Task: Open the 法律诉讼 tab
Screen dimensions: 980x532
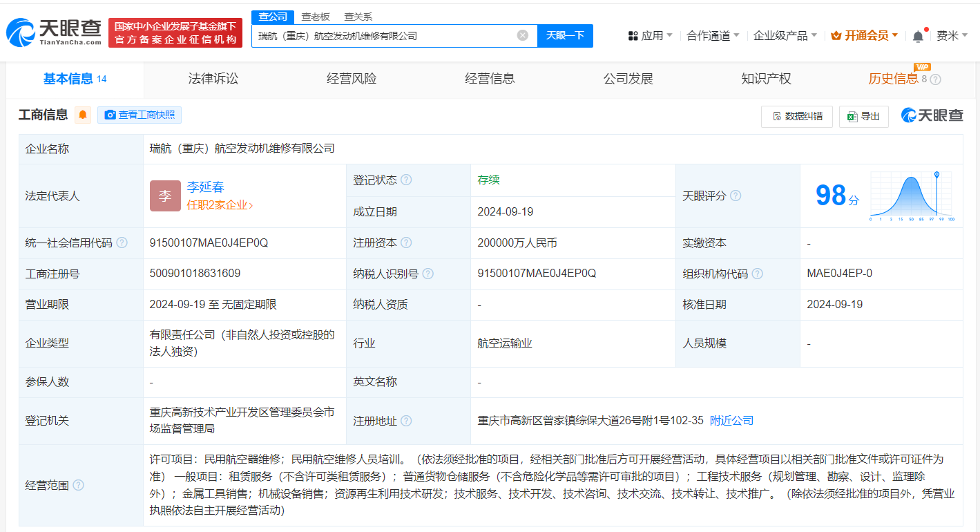Action: 212,78
